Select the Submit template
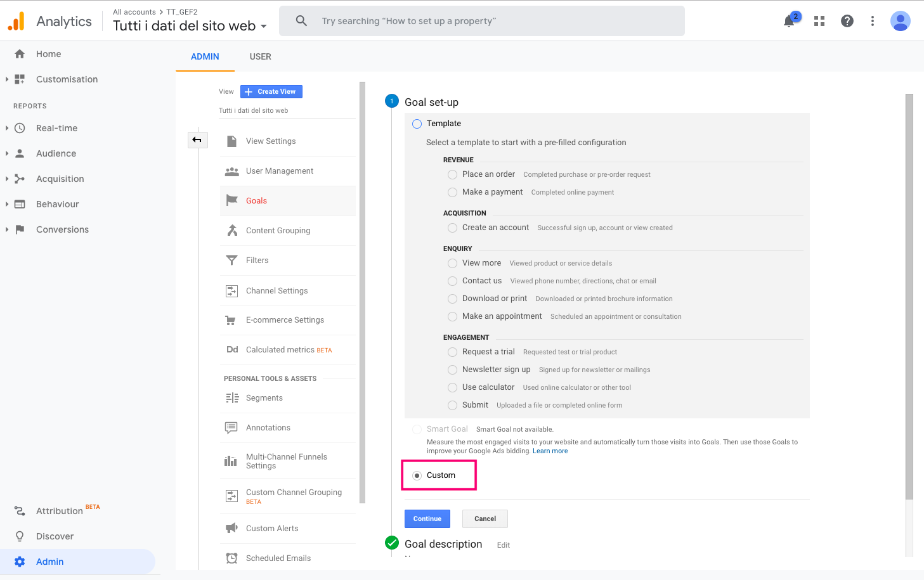Screen dimensions: 924x580 pos(452,405)
